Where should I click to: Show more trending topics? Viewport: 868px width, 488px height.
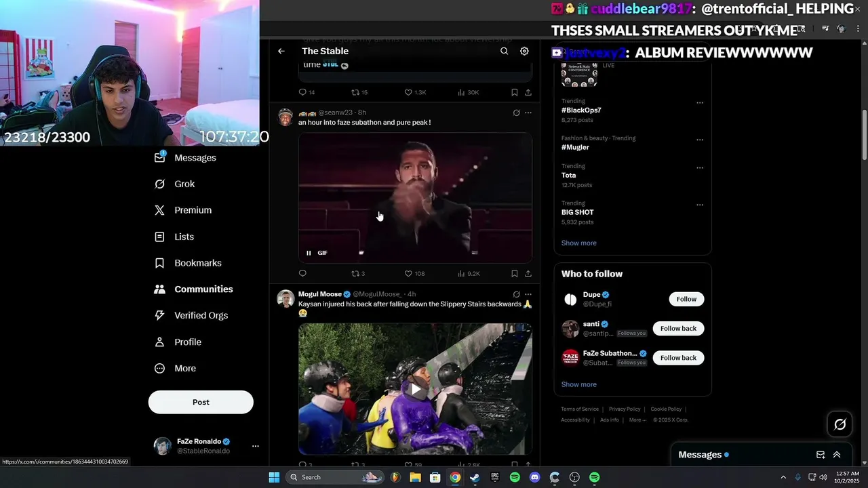point(578,243)
